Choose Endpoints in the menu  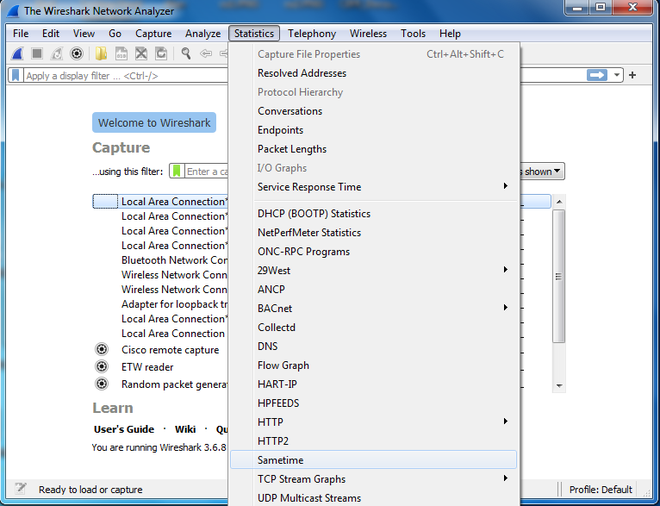pyautogui.click(x=373, y=130)
